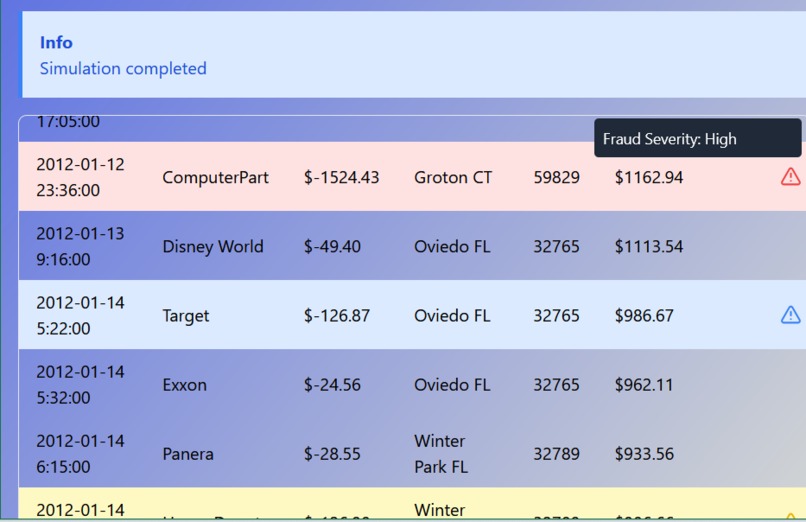Screen dimensions: 806x522
Task: Click balance $986.67
Action: click(644, 315)
